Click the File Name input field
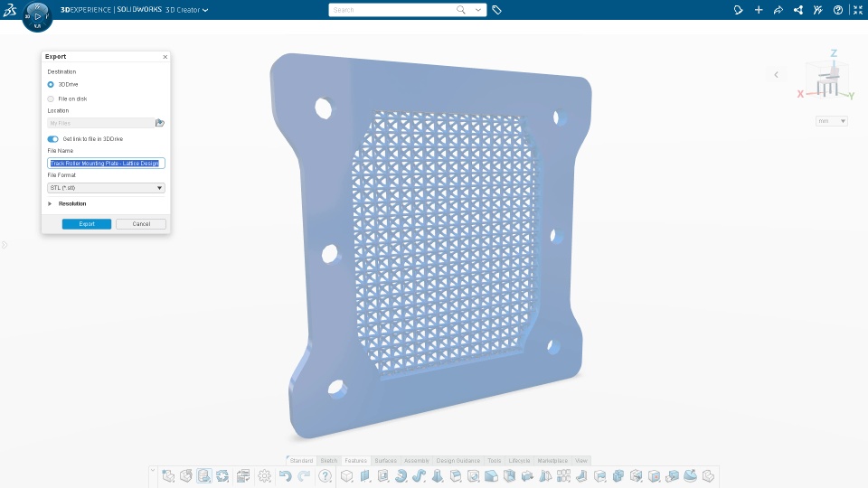 click(106, 164)
